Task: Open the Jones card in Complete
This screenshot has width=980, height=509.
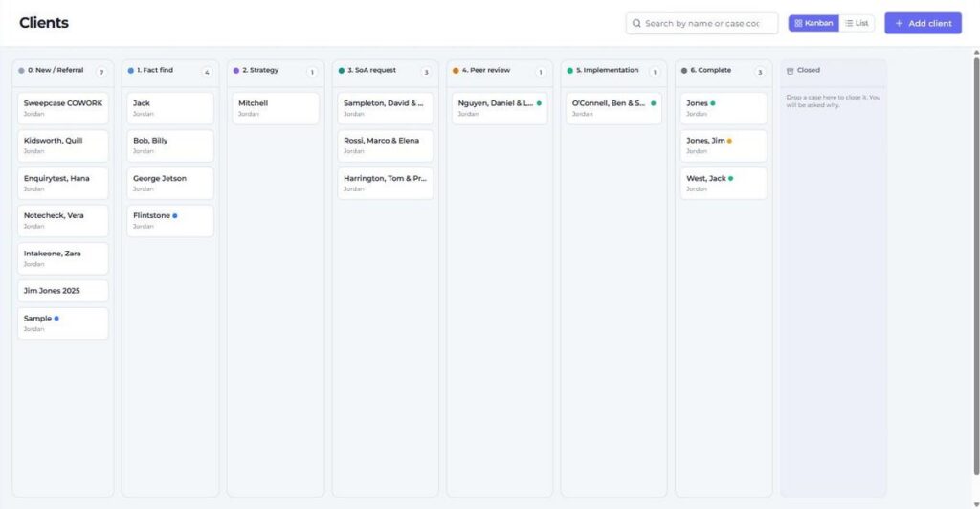Action: pyautogui.click(x=724, y=108)
